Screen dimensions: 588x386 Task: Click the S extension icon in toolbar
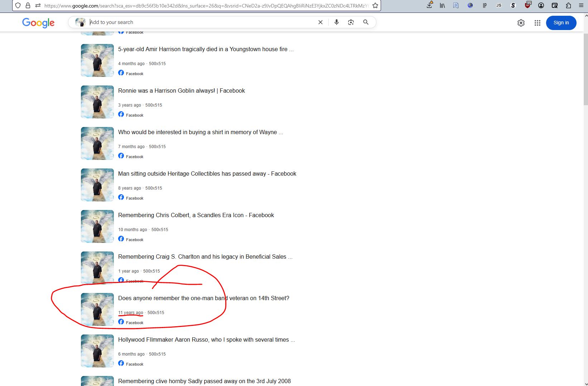(x=513, y=5)
